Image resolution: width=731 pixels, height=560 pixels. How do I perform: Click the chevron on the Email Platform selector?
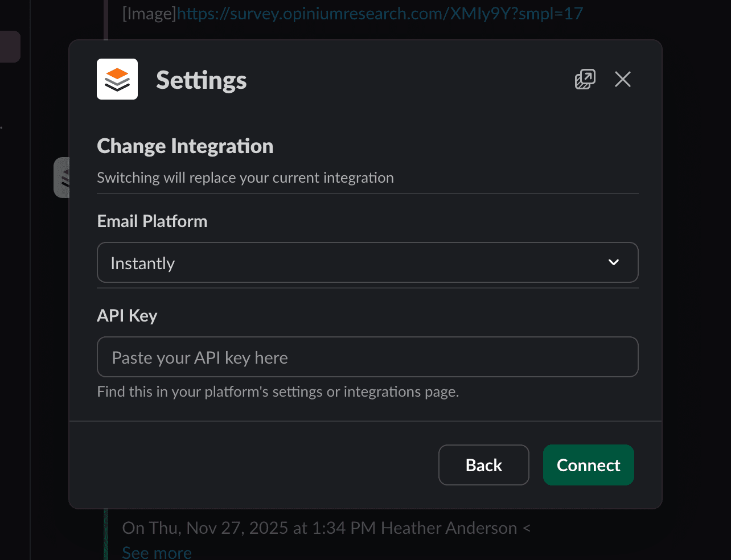coord(613,262)
